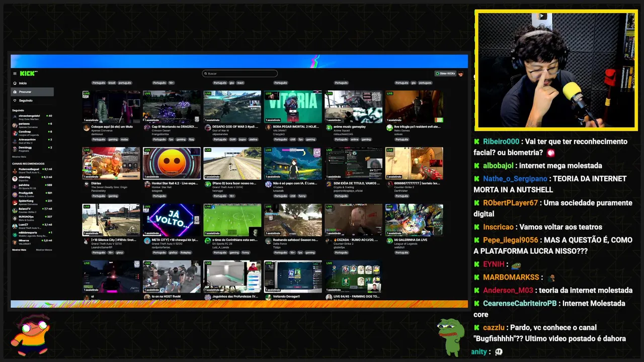Expand recommended channels with Mostrar Mais
The width and height of the screenshot is (644, 362).
19,250
